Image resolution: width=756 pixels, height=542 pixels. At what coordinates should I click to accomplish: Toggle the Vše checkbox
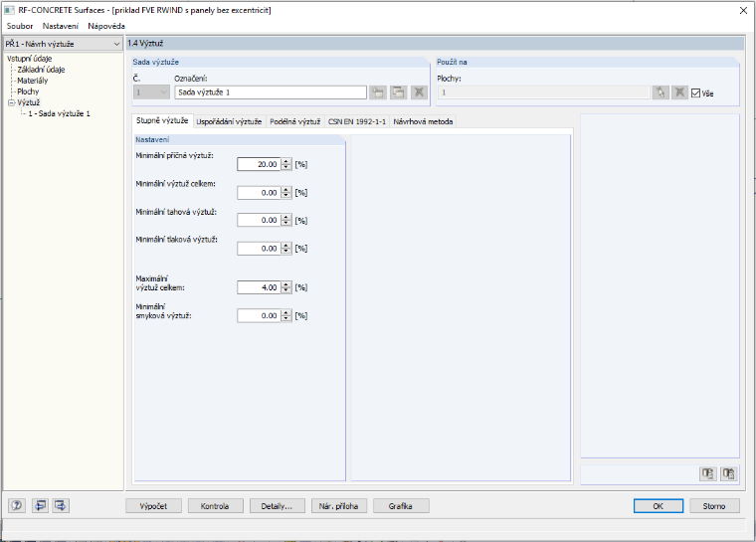[695, 93]
